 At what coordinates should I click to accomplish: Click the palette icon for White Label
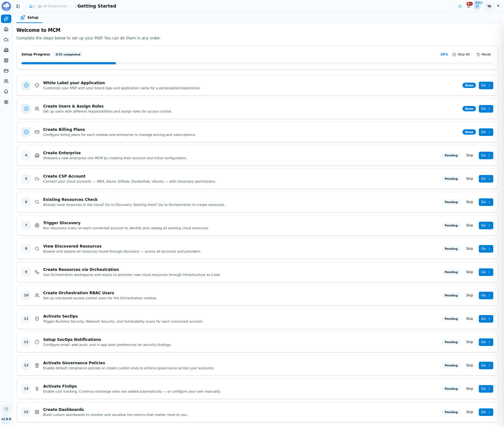point(37,85)
